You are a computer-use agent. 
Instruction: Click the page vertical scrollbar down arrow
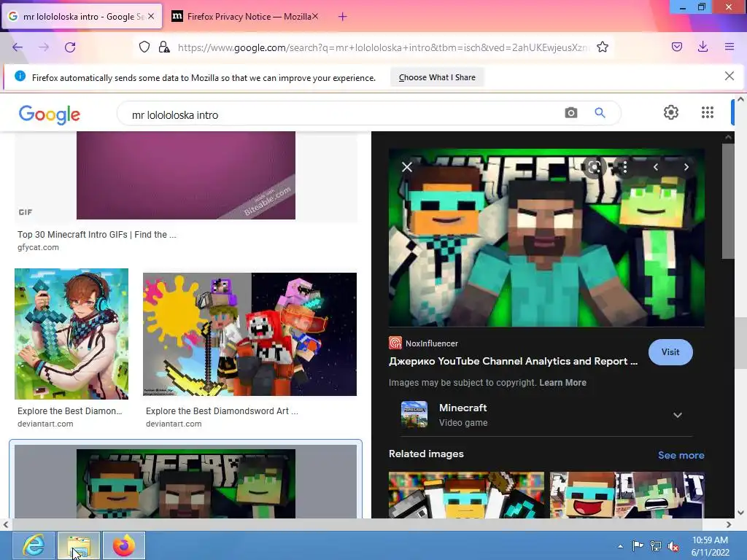tap(740, 513)
